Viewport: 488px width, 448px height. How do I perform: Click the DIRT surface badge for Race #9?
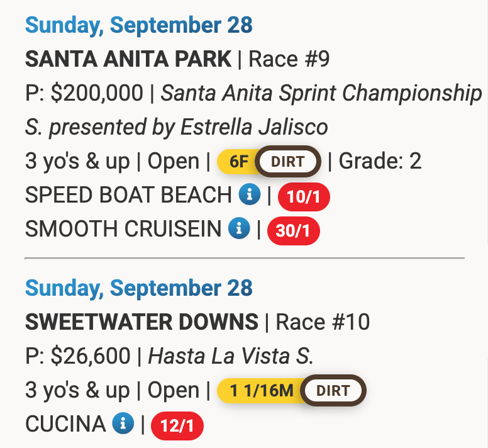(288, 162)
